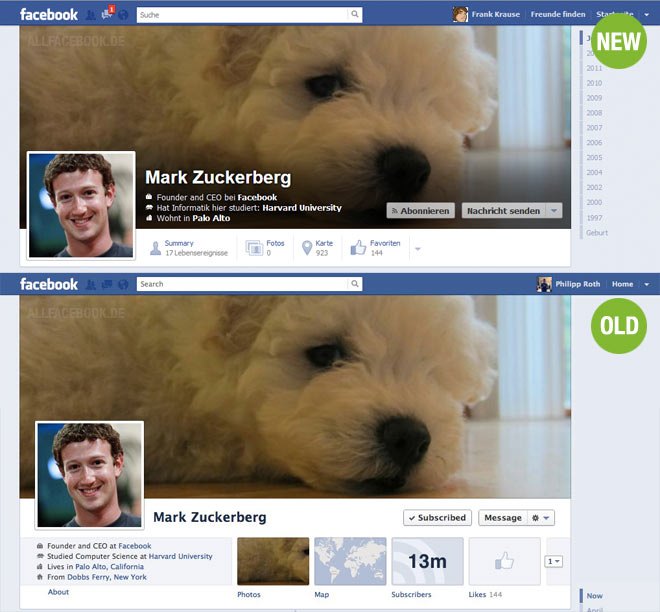660x612 pixels.
Task: Open profile photo in NEW layout
Action: [x=81, y=205]
